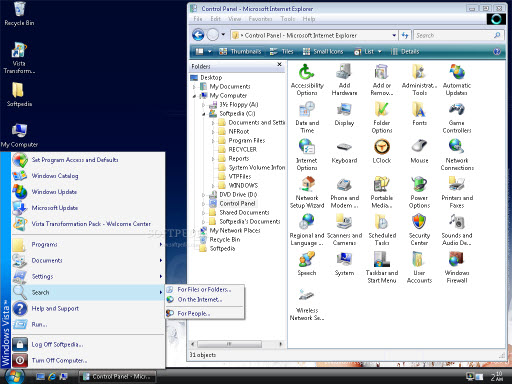Select For Files or Folders search option

click(205, 289)
